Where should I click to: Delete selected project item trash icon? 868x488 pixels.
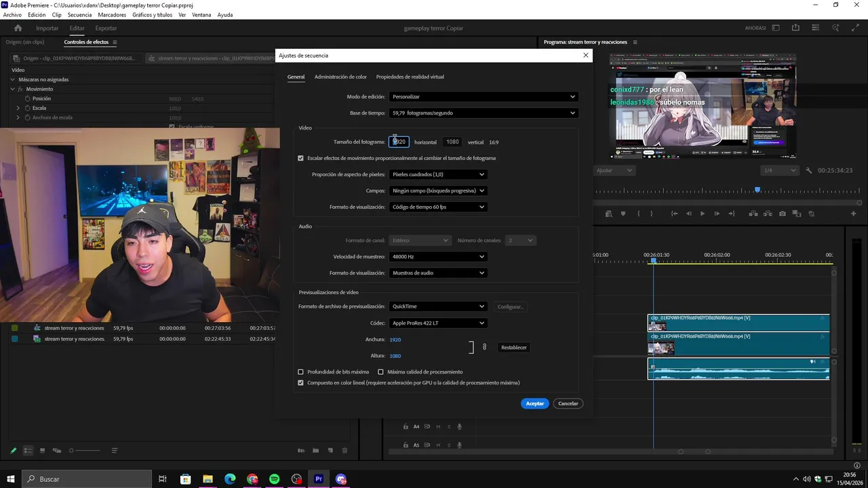click(344, 451)
